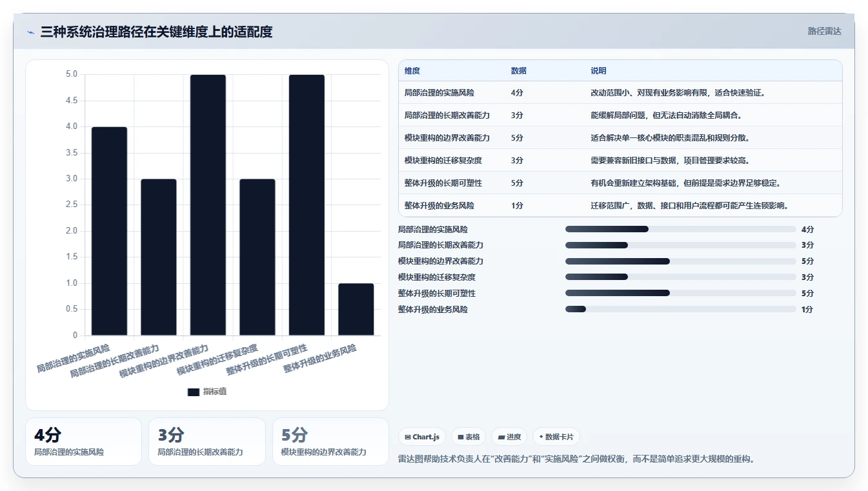This screenshot has width=868, height=491.
Task: Click the chart x-axis label 整体升级的业务风险
Action: pos(320,359)
